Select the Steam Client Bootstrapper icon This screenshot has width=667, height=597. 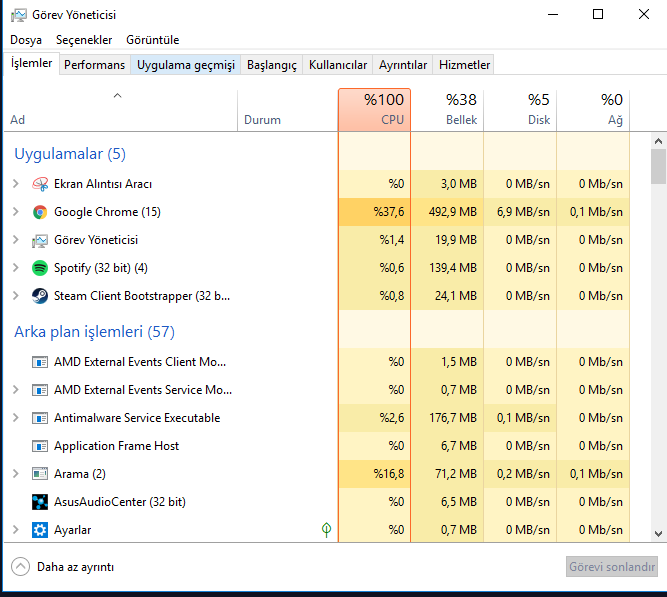point(40,296)
